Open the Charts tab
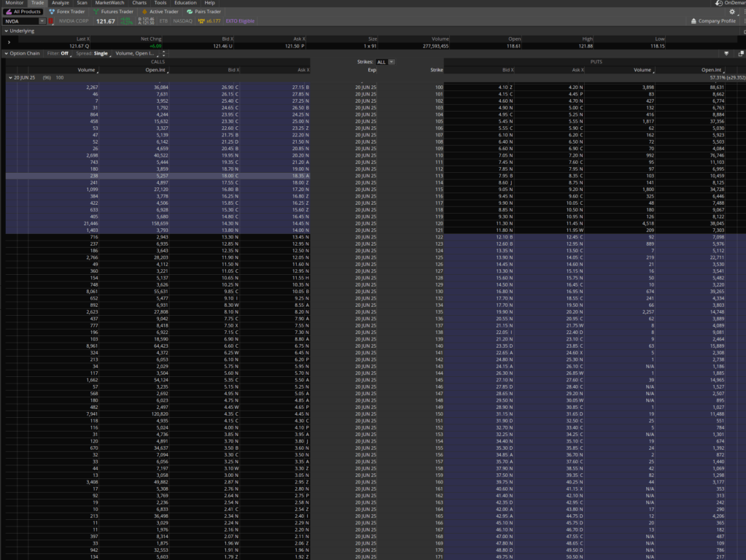This screenshot has width=746, height=560. point(139,3)
